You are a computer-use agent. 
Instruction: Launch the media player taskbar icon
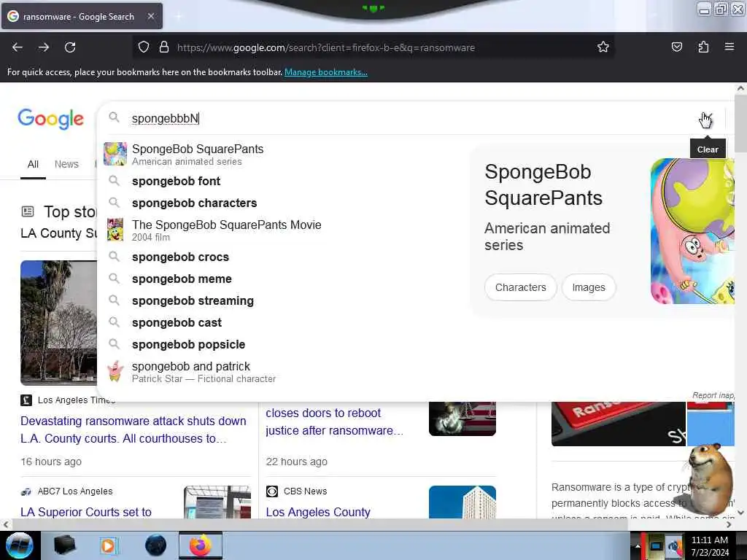pos(109,545)
